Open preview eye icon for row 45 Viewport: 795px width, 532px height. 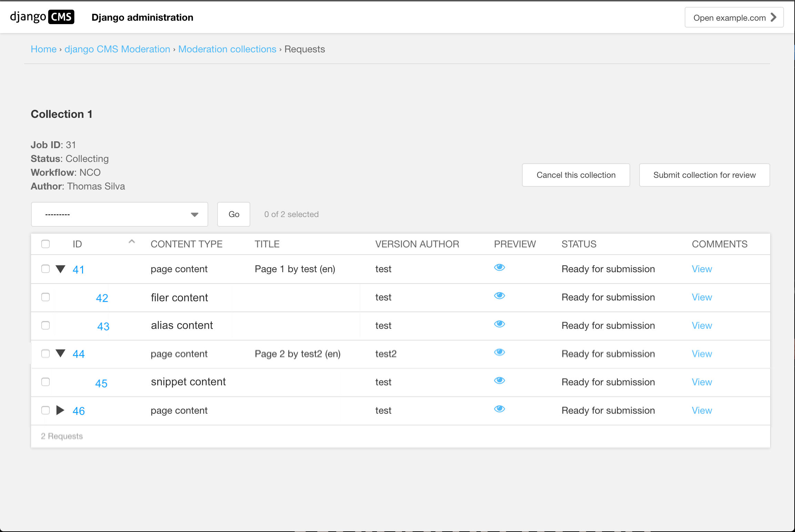point(499,380)
